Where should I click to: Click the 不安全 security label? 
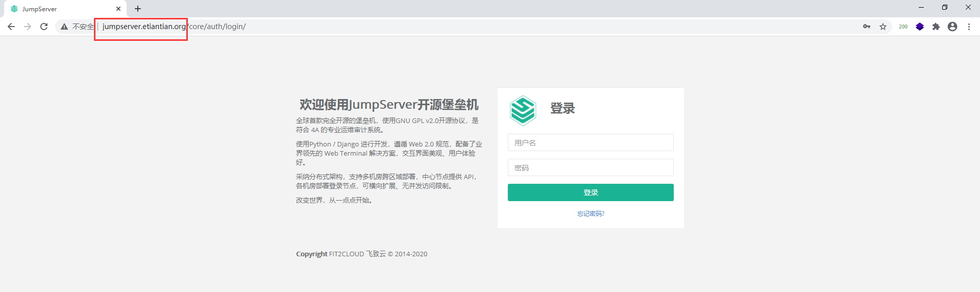pos(83,27)
